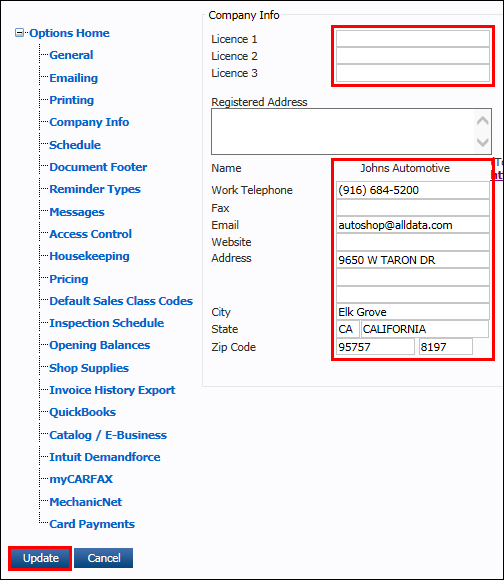
Task: Click the Update button
Action: [x=40, y=558]
